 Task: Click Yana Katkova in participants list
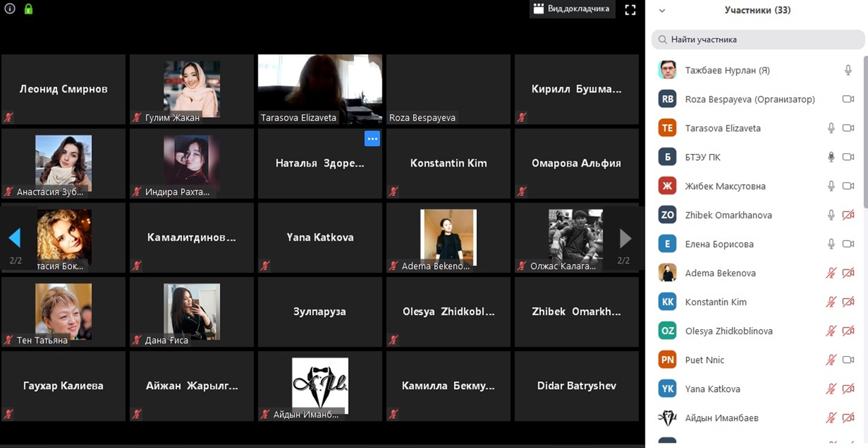tap(712, 389)
